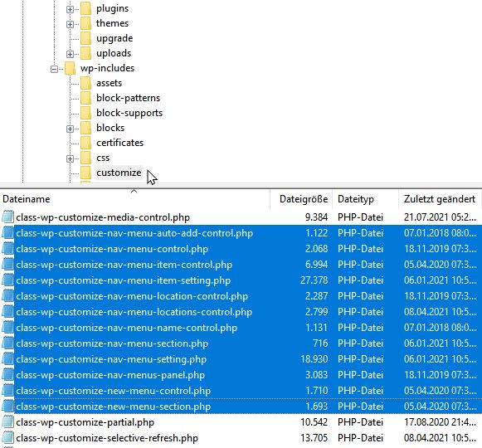Screen dimensions: 482x448
Task: Click file icon of class-wp-customize-new-menu-control.php
Action: (8, 391)
